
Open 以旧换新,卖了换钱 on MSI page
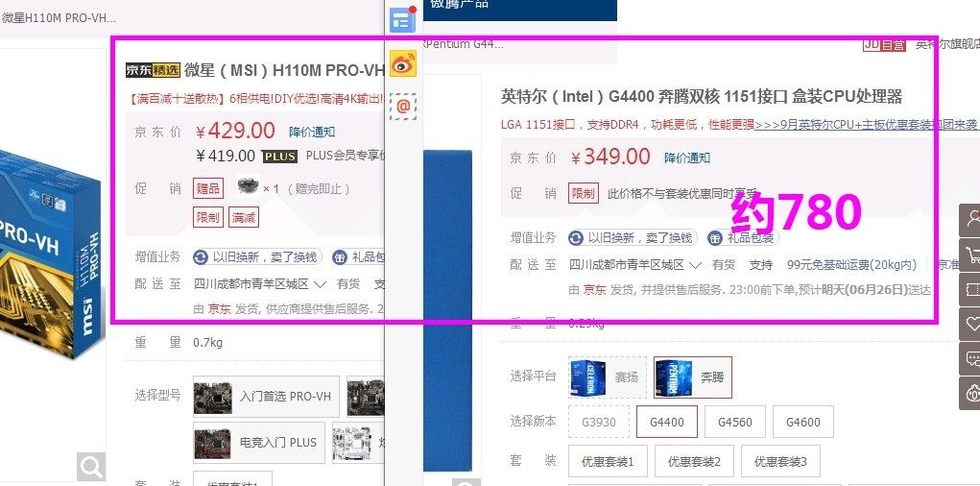pos(257,257)
